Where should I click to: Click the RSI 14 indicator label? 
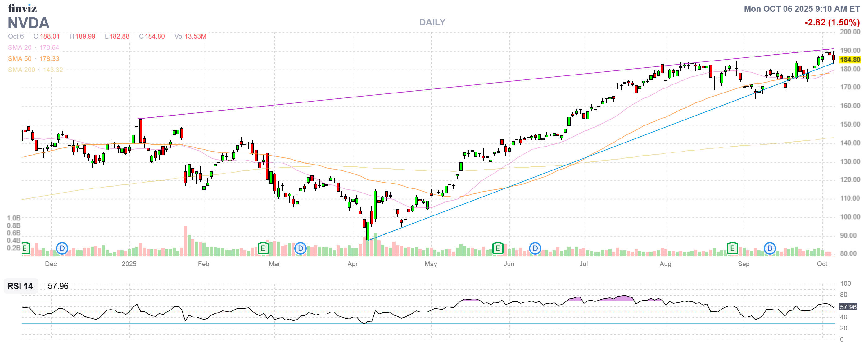[20, 286]
